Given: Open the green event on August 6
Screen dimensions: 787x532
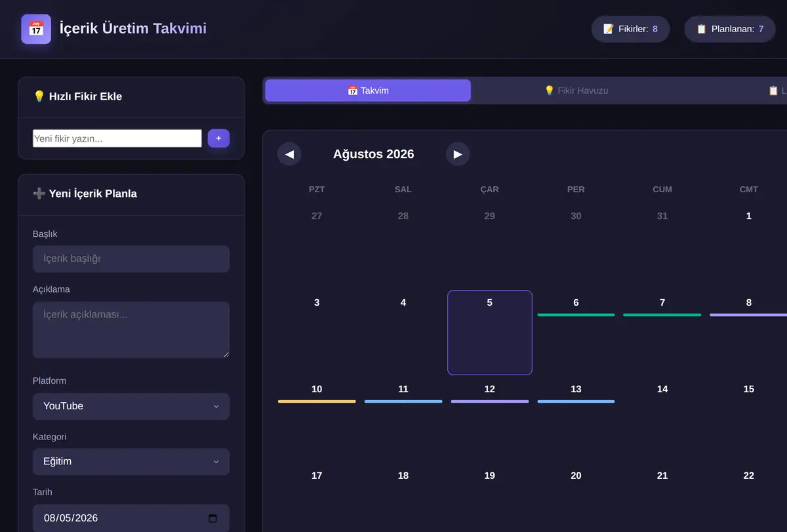Looking at the screenshot, I should (x=576, y=315).
